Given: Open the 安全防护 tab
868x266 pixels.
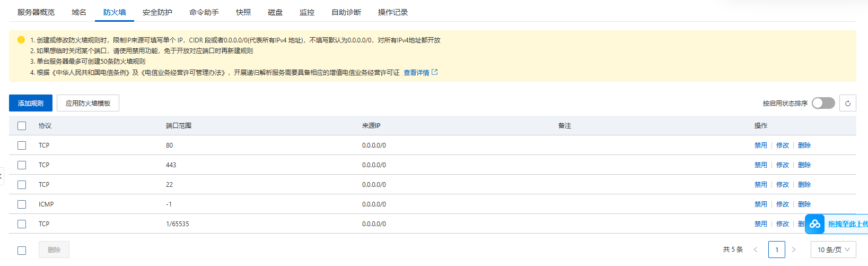Looking at the screenshot, I should (x=157, y=12).
